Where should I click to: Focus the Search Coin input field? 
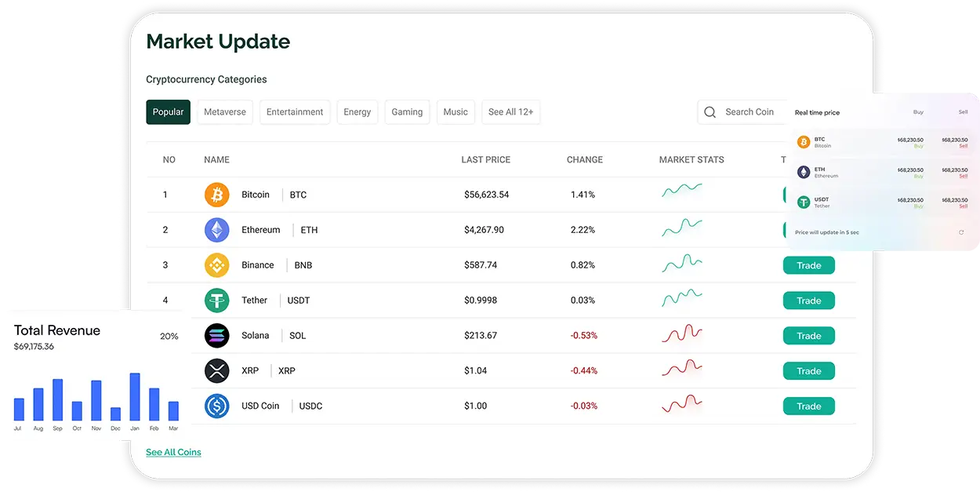click(743, 112)
